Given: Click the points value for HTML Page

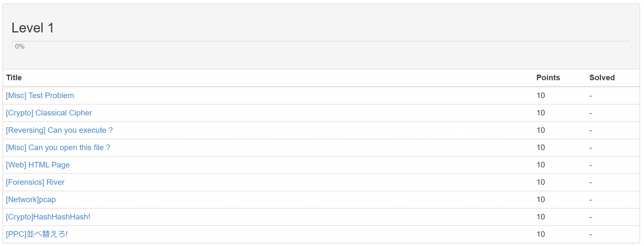Looking at the screenshot, I should 541,165.
